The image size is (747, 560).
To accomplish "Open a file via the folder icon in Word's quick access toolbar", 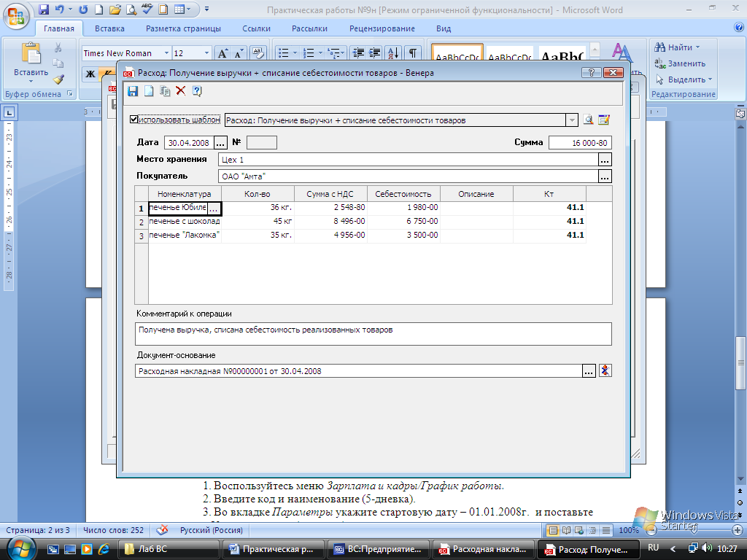I will 115,9.
